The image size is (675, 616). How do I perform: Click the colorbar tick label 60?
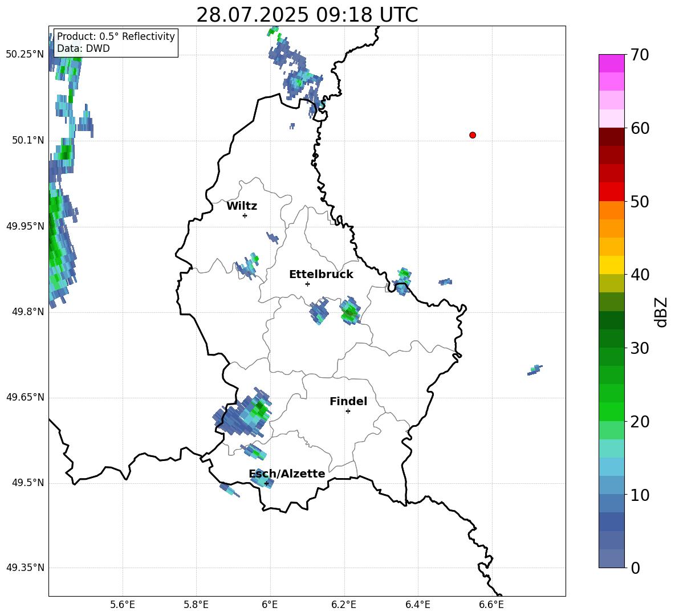(x=639, y=128)
